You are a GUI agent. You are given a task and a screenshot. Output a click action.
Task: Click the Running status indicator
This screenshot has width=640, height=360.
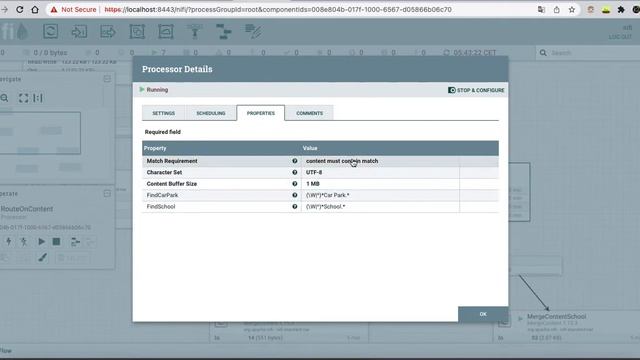(x=153, y=89)
